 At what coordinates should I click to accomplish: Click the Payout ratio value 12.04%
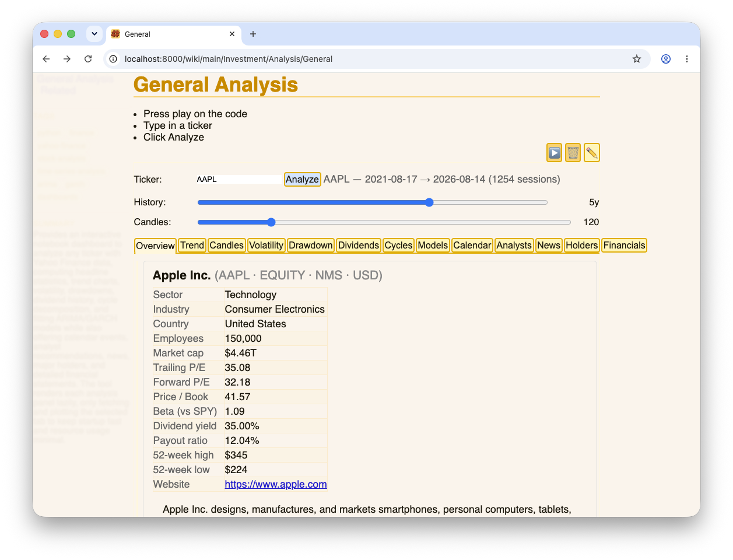click(x=242, y=440)
